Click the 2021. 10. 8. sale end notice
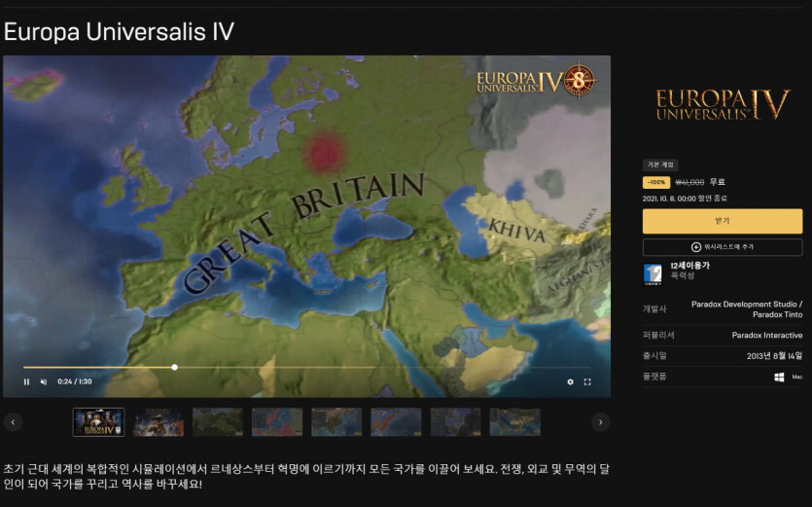Viewport: 812px width, 507px height. click(685, 199)
